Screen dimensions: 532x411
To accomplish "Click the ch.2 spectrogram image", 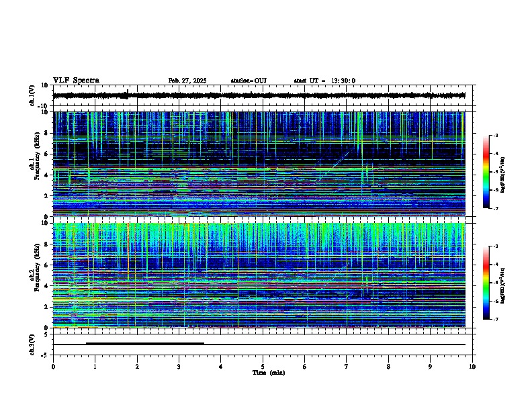I will (259, 275).
